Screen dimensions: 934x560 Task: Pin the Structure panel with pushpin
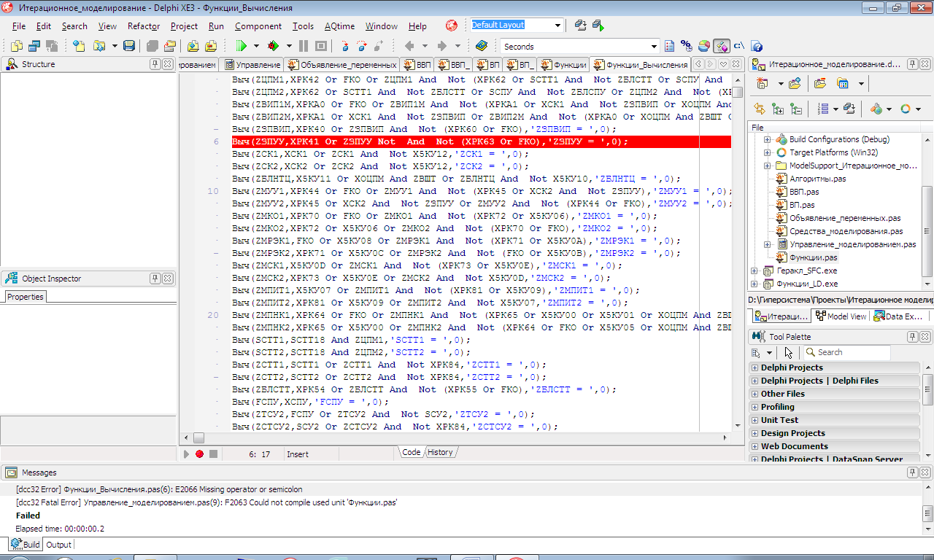click(155, 64)
